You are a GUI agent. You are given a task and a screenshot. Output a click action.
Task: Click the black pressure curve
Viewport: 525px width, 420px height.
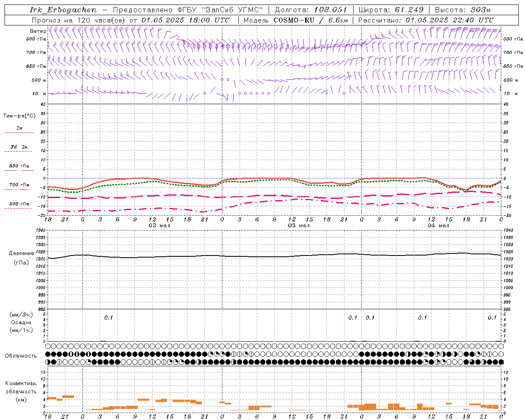click(x=274, y=257)
